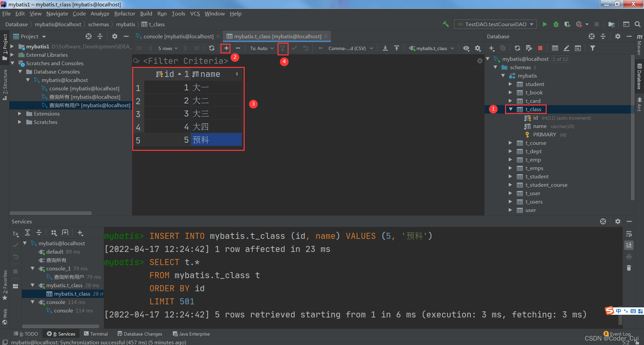Click the Build hammer icon
The width and height of the screenshot is (644, 345).
coord(446,24)
